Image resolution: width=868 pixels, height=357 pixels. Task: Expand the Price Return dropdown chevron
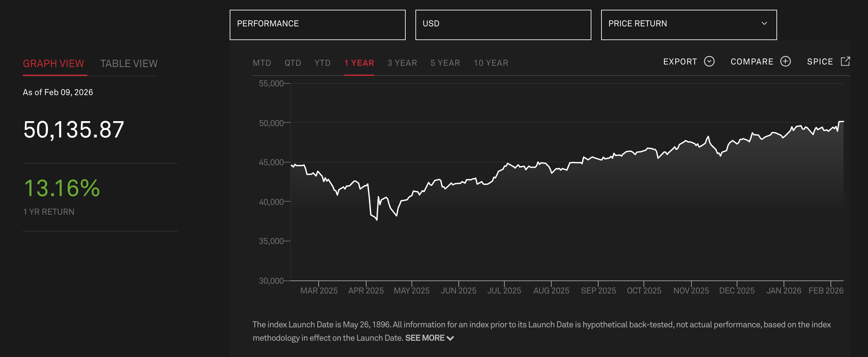pyautogui.click(x=764, y=23)
